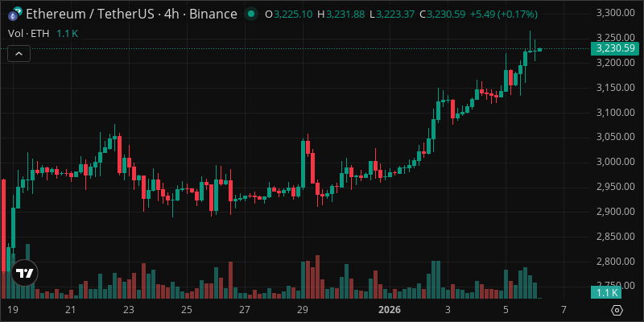The image size is (644, 322).
Task: Click the 3,050.00 price axis label
Action: 614,137
